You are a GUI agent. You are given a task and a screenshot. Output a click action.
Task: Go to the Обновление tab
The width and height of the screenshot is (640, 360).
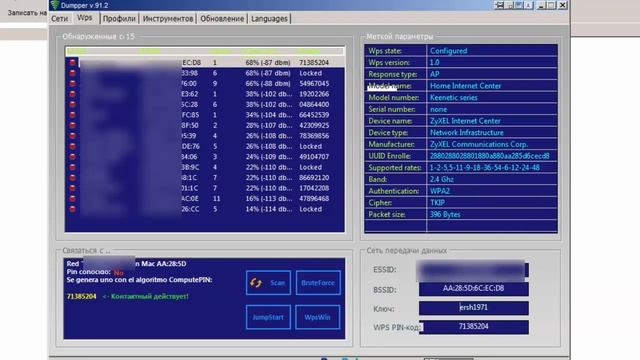click(x=222, y=19)
